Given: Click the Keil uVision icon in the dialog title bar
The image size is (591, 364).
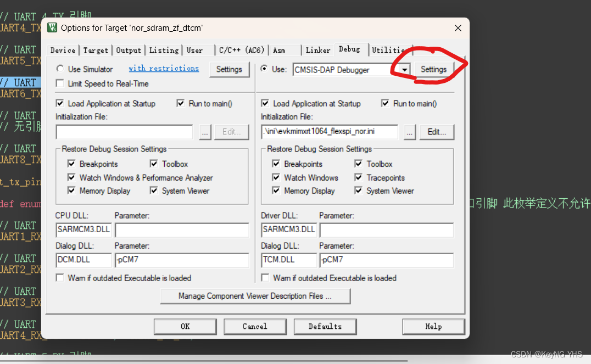Looking at the screenshot, I should (52, 27).
